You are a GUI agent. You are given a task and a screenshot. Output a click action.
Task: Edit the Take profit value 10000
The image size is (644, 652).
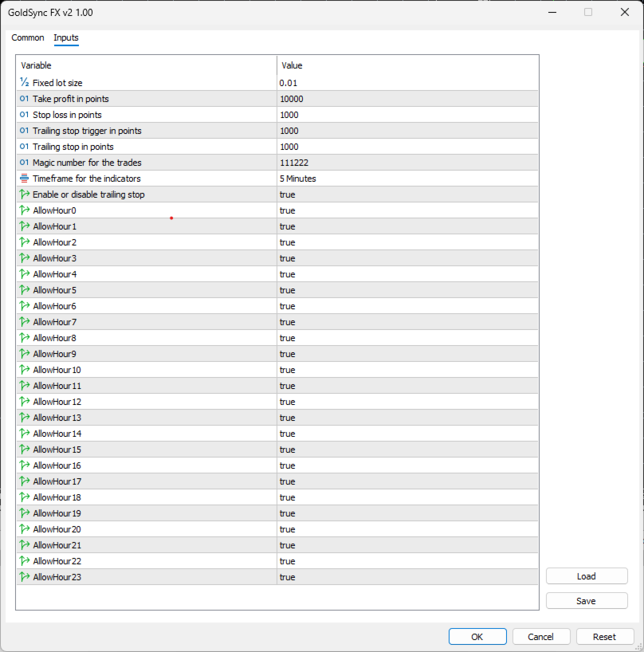(292, 99)
